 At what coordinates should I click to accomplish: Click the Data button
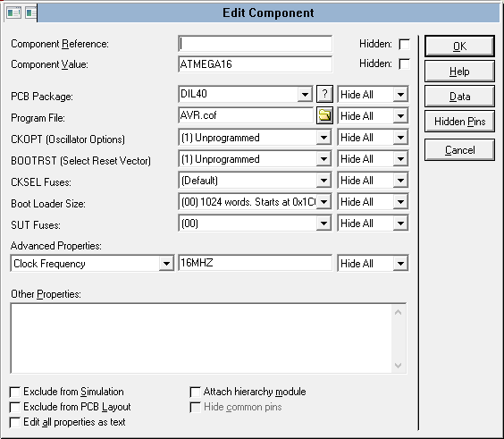459,97
